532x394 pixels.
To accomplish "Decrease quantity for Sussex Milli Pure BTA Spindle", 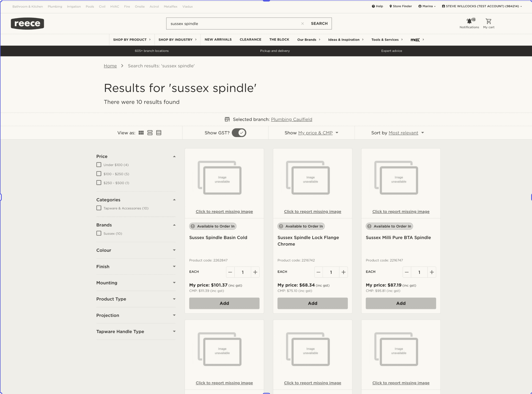I will point(407,272).
